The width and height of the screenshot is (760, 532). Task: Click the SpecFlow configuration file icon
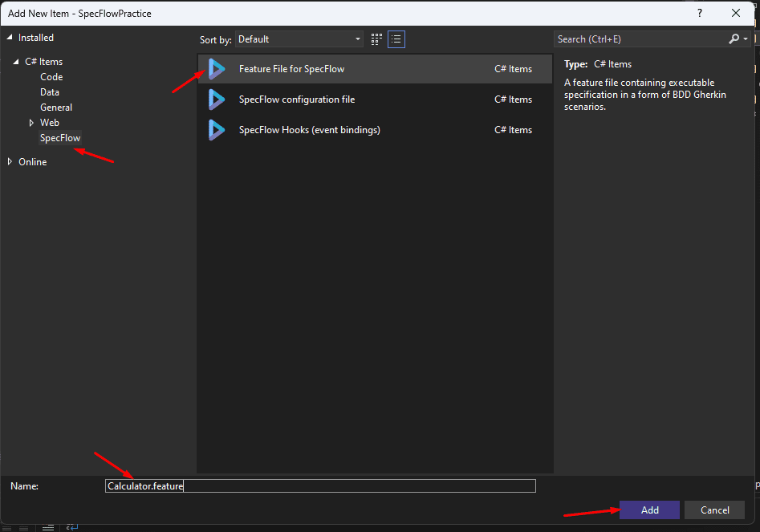click(x=216, y=99)
